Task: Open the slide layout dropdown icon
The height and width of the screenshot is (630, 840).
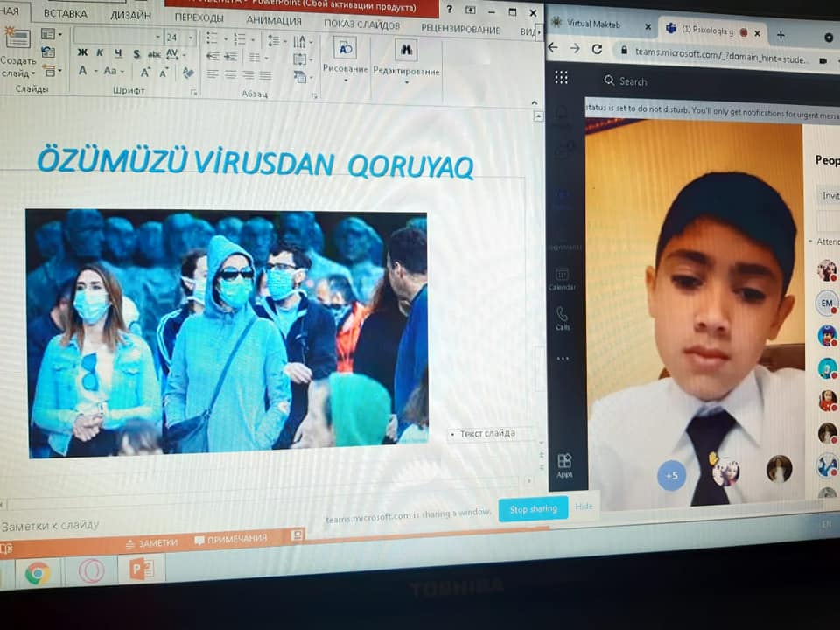Action: pos(51,34)
